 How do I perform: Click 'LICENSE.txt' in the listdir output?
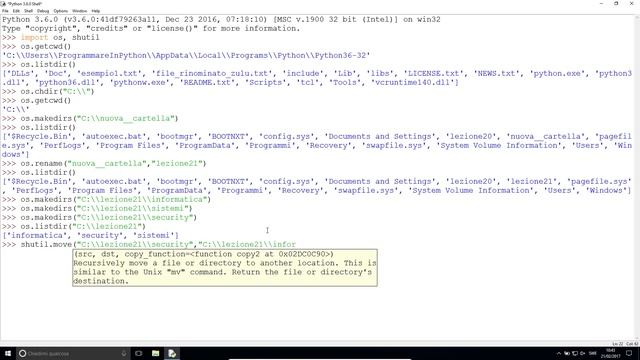(x=433, y=73)
